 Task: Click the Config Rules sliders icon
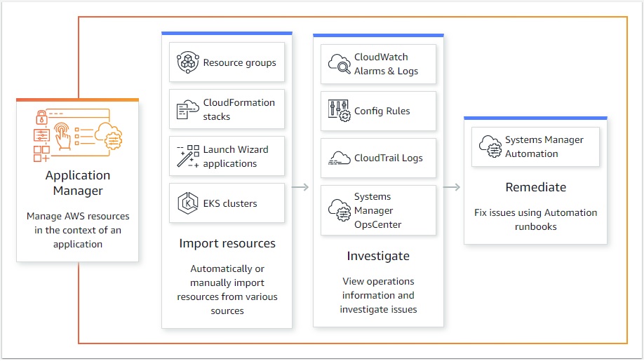[340, 111]
